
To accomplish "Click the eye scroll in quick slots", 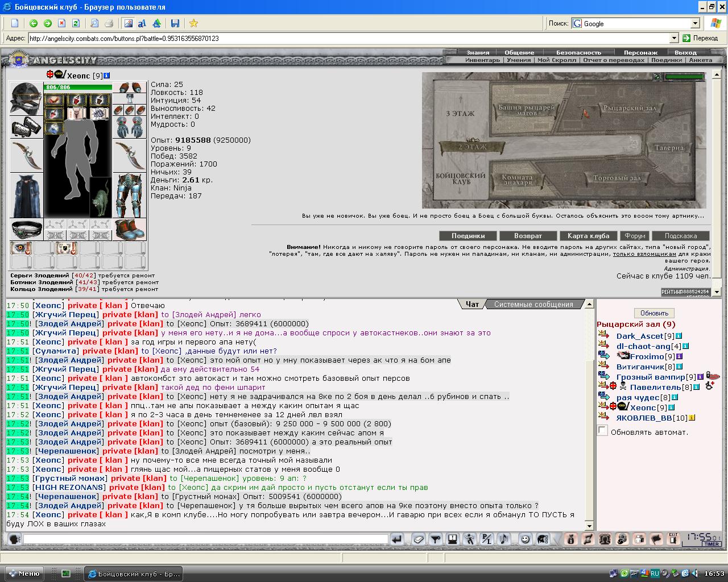I will point(21,248).
